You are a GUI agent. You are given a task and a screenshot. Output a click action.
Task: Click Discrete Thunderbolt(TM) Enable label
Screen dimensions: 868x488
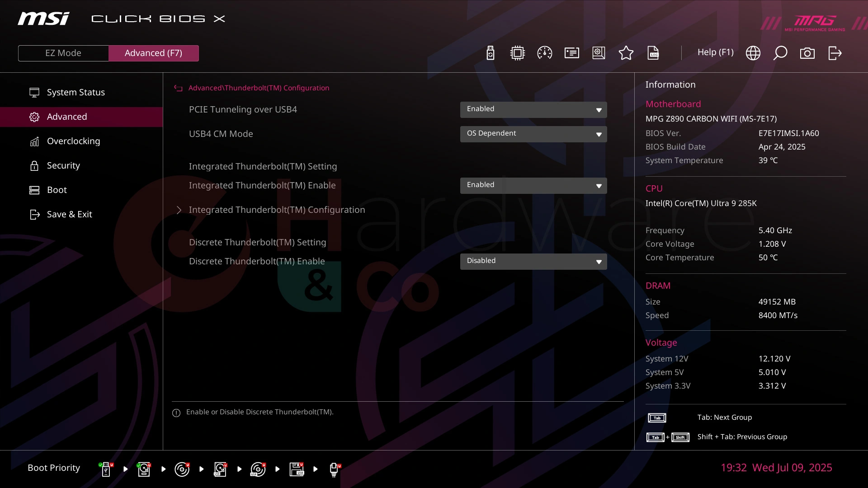257,261
